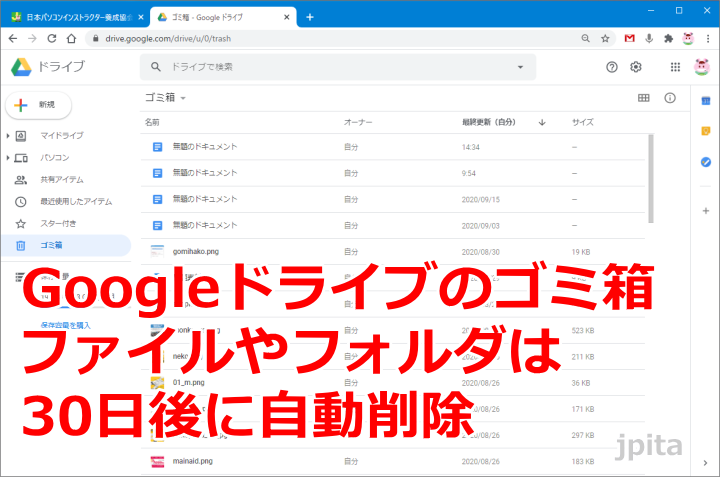Show details info panel icon

tap(670, 98)
